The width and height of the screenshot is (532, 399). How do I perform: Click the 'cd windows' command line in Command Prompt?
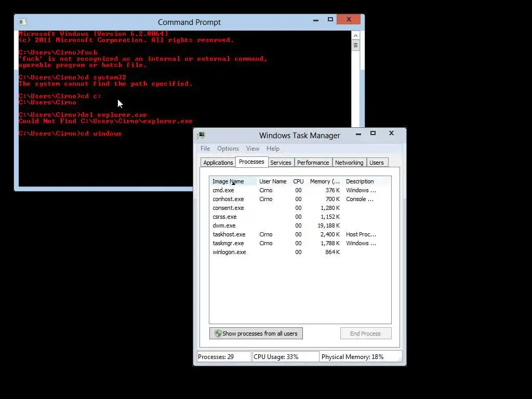[70, 134]
